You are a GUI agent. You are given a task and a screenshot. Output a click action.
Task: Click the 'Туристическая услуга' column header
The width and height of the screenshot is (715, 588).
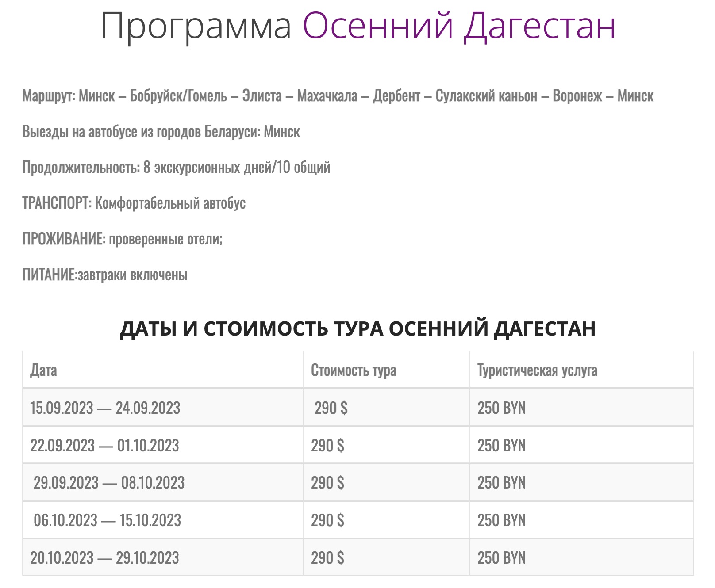point(537,370)
